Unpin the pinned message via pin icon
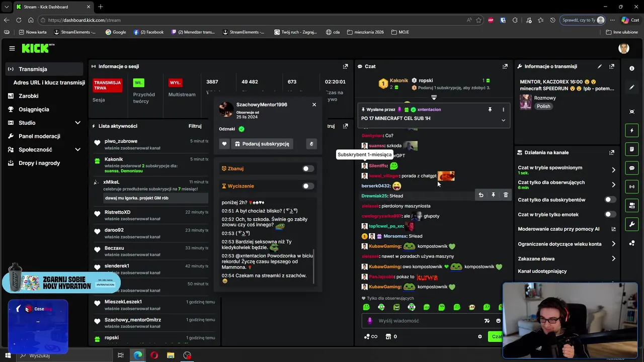This screenshot has width=644, height=362. tap(490, 110)
